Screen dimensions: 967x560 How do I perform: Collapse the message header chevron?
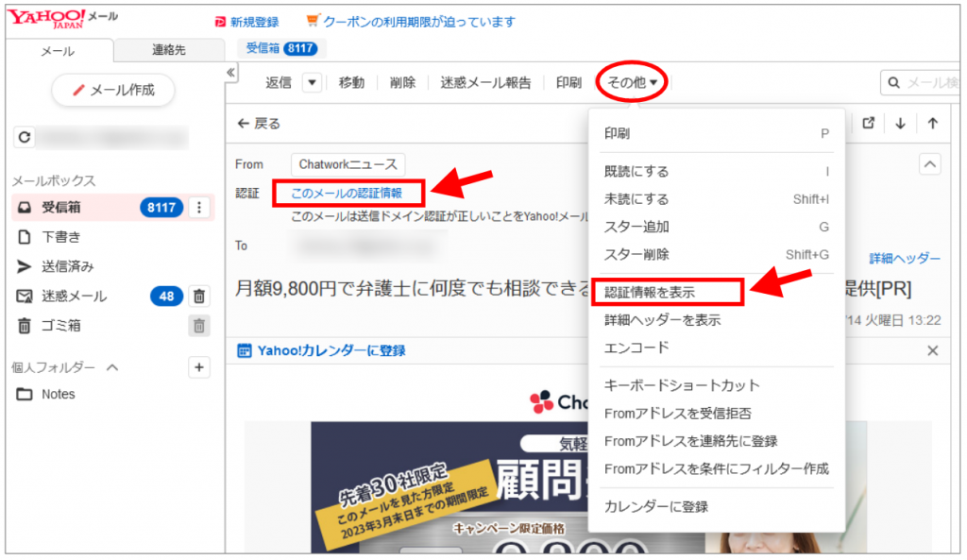point(930,164)
